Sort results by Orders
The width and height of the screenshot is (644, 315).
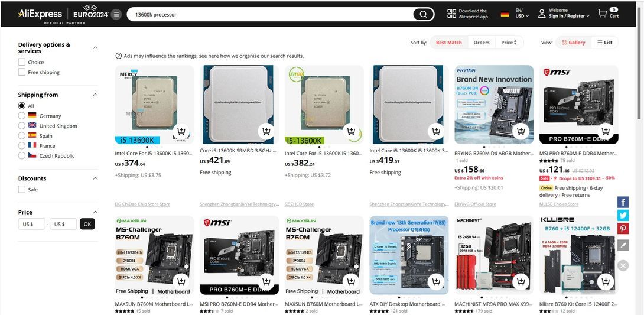tap(482, 43)
